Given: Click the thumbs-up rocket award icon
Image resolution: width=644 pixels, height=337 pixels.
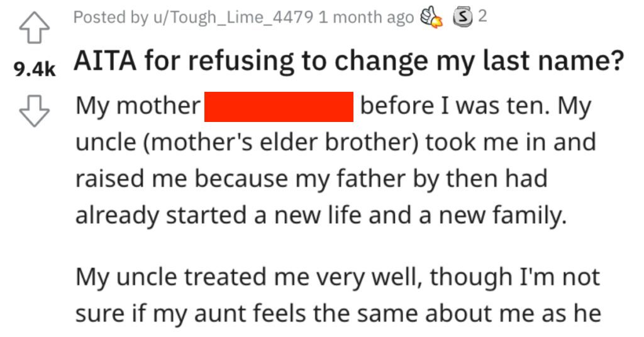Looking at the screenshot, I should pyautogui.click(x=431, y=18).
